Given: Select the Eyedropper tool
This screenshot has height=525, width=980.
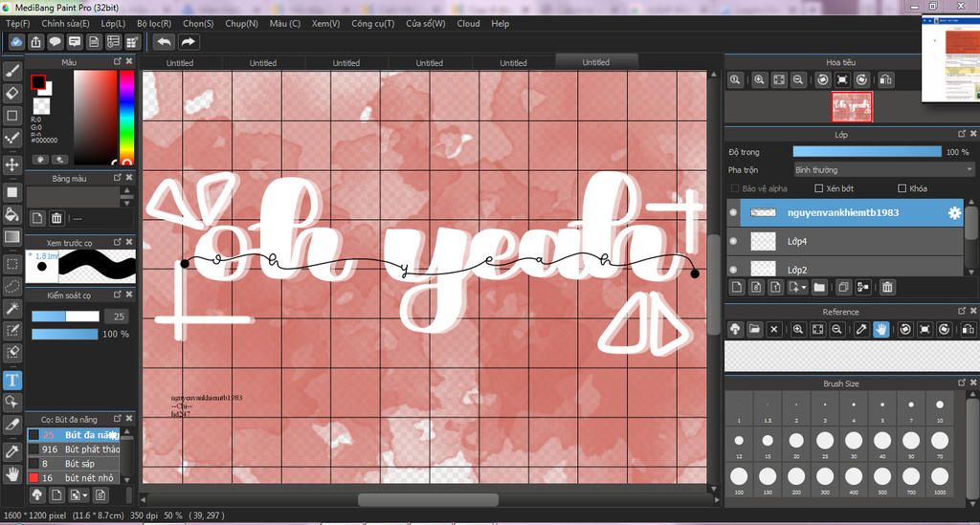Looking at the screenshot, I should click(x=11, y=452).
